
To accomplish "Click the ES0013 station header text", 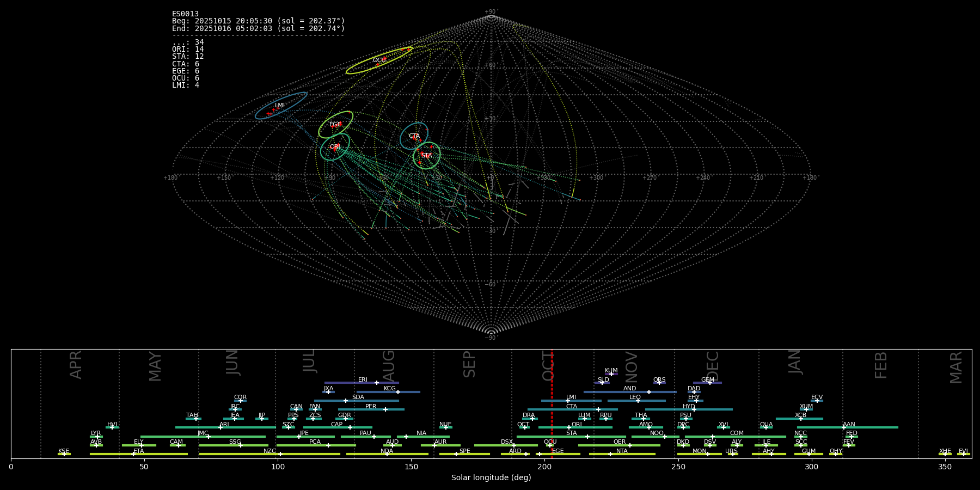I will click(185, 14).
